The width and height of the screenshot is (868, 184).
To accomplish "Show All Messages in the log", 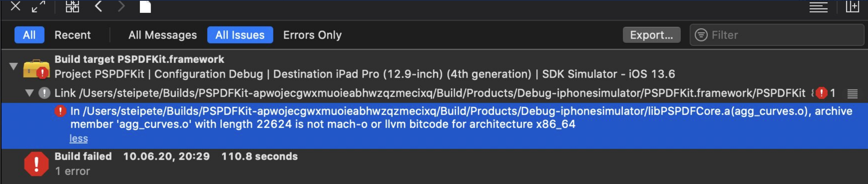I will 162,35.
